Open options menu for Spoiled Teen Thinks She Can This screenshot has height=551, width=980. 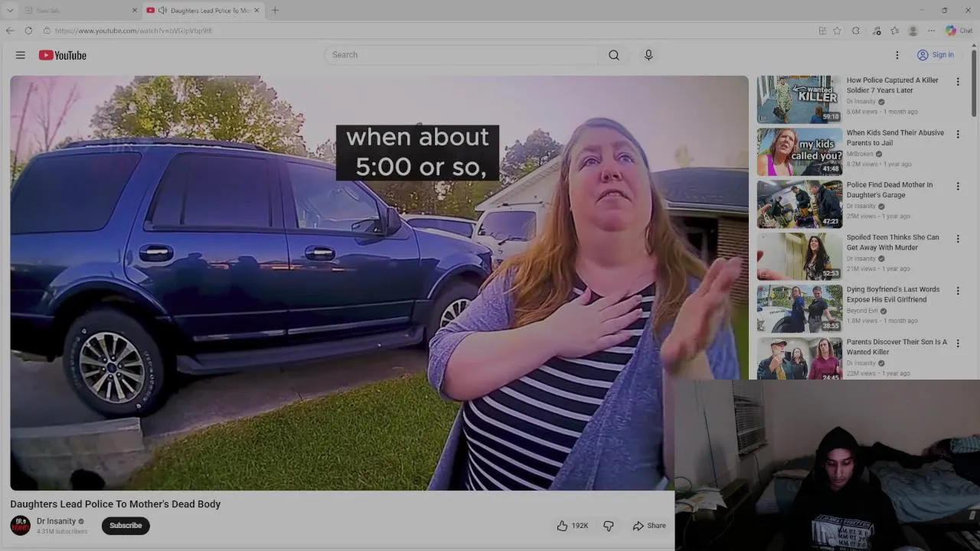[x=957, y=239]
